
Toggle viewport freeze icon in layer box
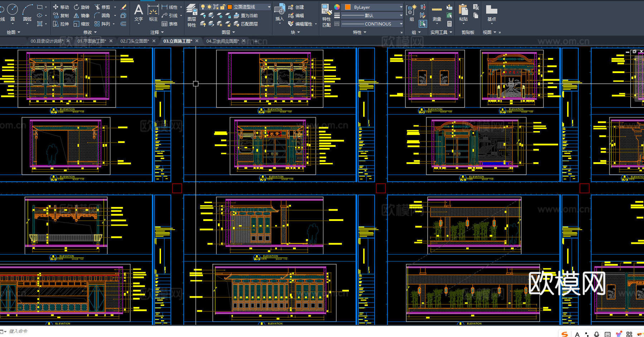click(x=216, y=7)
